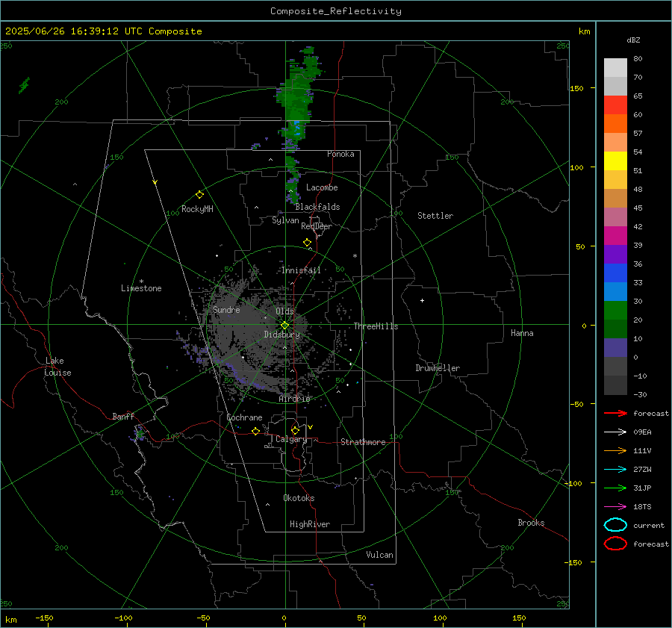The image size is (672, 628).
Task: Click the Vulcan city label
Action: tap(379, 555)
